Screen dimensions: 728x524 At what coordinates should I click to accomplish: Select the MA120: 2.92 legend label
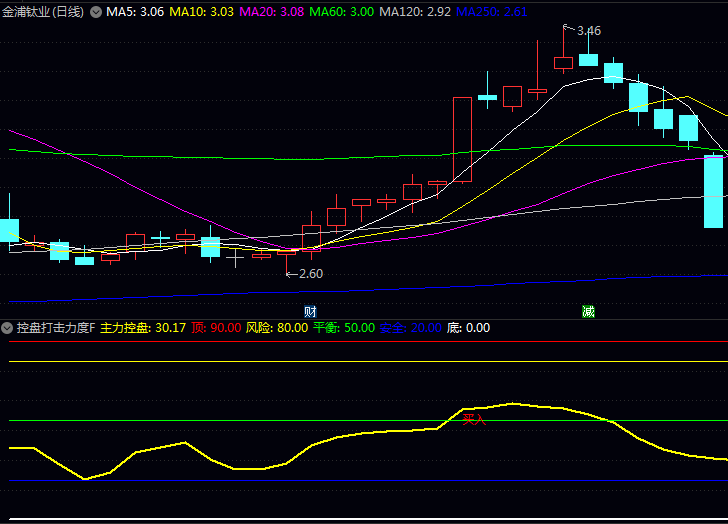[x=416, y=12]
